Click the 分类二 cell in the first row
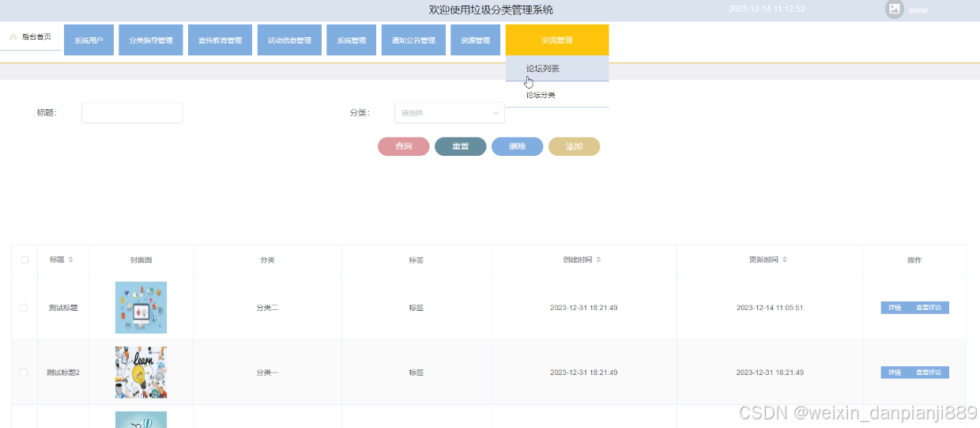 click(x=267, y=308)
